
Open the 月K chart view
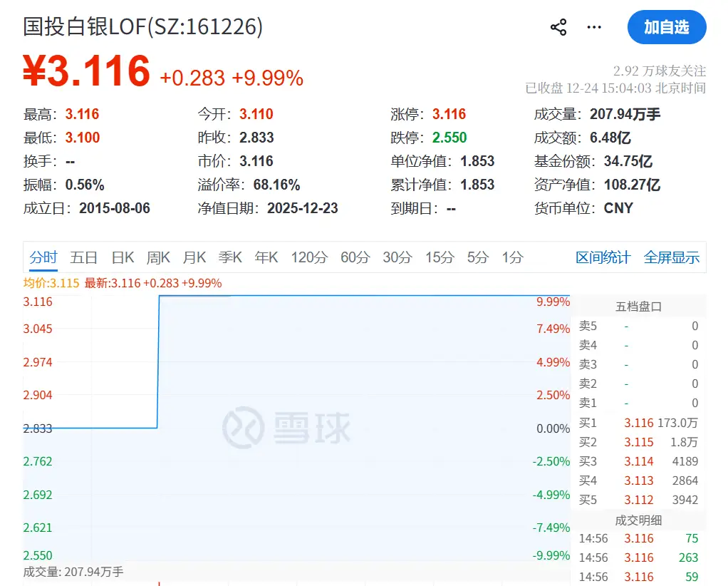coord(194,257)
